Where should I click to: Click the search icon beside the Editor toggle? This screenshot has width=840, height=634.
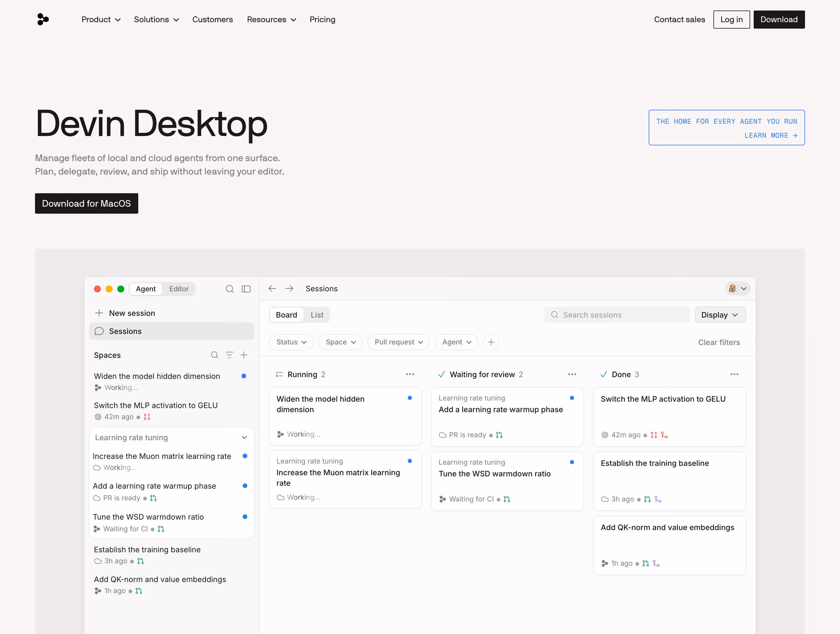point(230,289)
